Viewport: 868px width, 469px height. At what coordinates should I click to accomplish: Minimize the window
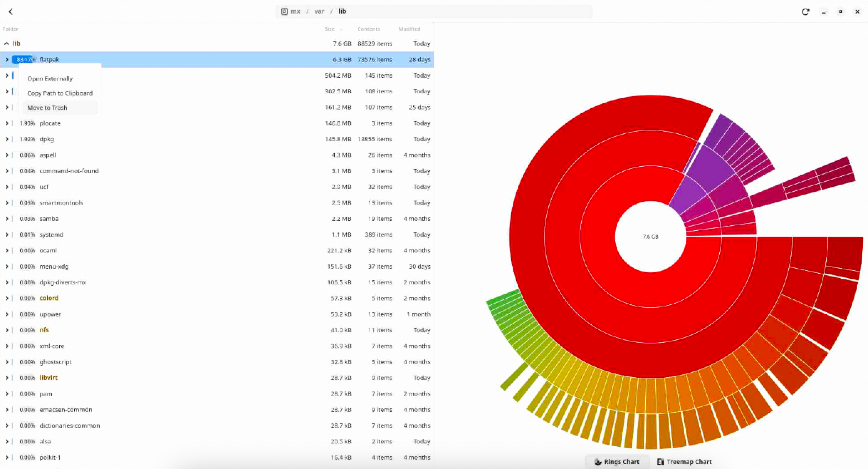(823, 12)
